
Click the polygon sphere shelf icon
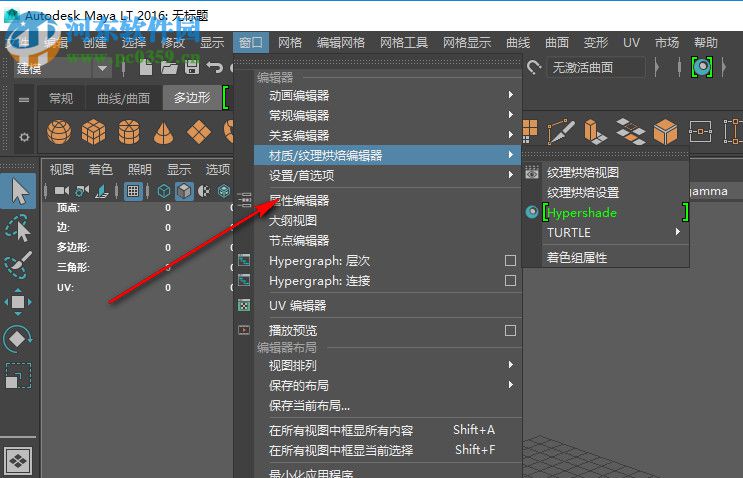point(59,132)
